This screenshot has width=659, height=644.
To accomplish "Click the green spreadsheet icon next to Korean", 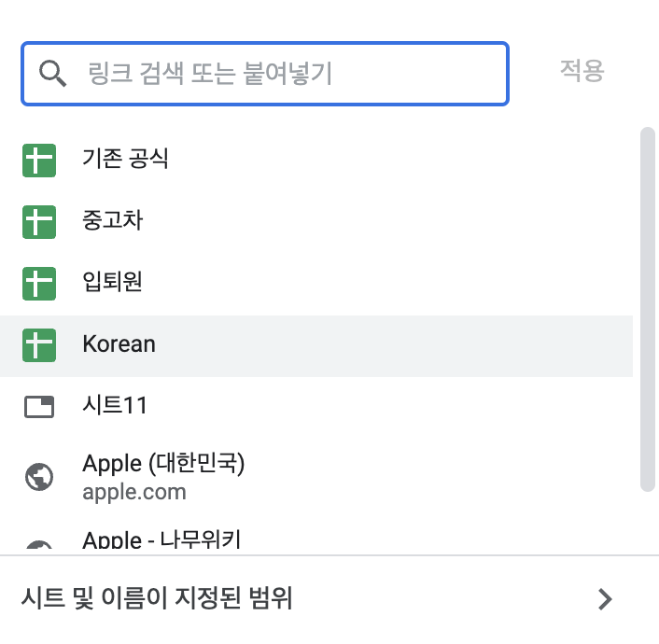I will click(39, 345).
